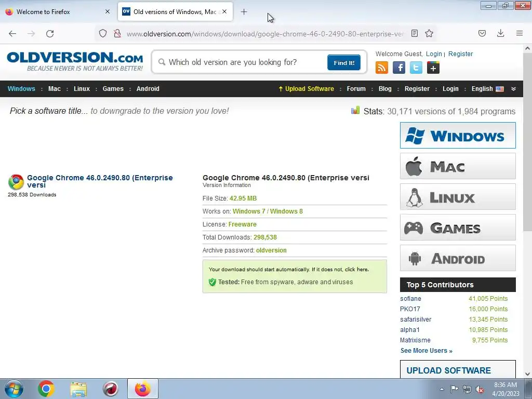Image resolution: width=532 pixels, height=399 pixels.
Task: Click the Action Center flag tray icon
Action: (x=454, y=389)
